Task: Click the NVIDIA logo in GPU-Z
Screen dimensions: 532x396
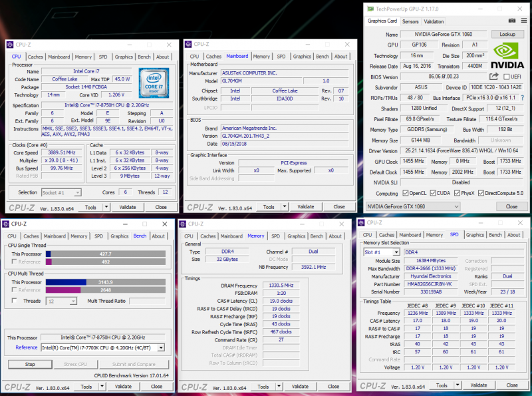Action: pyautogui.click(x=507, y=55)
